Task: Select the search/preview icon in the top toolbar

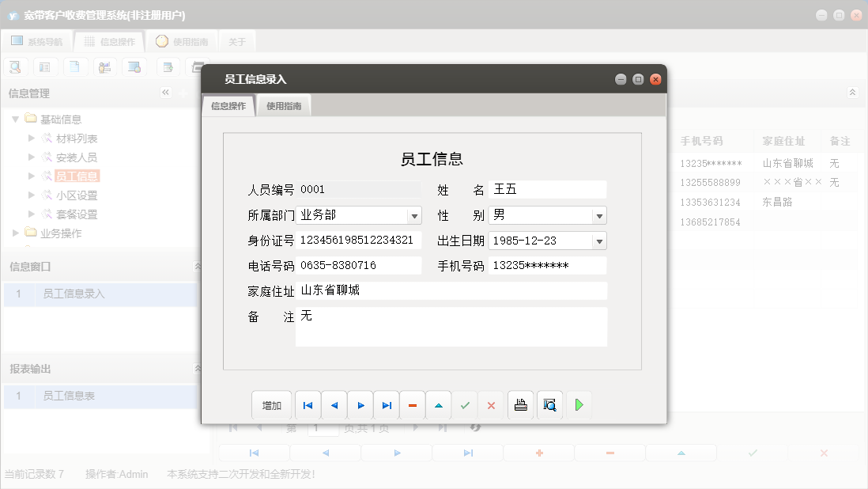Action: 15,66
